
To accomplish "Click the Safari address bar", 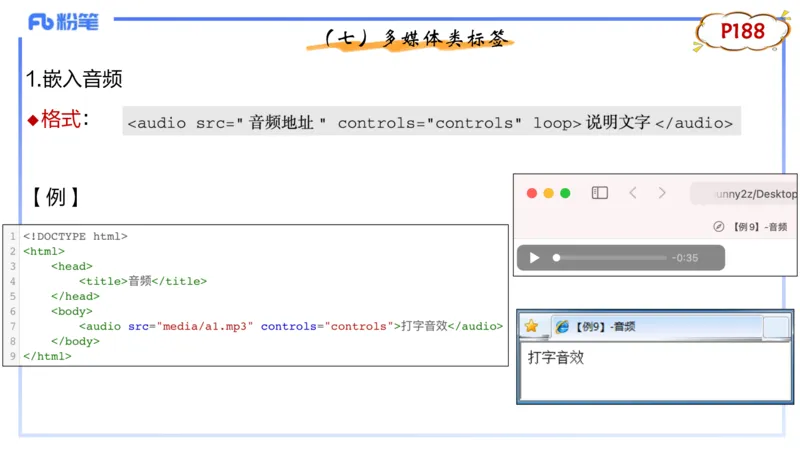I will click(x=745, y=193).
